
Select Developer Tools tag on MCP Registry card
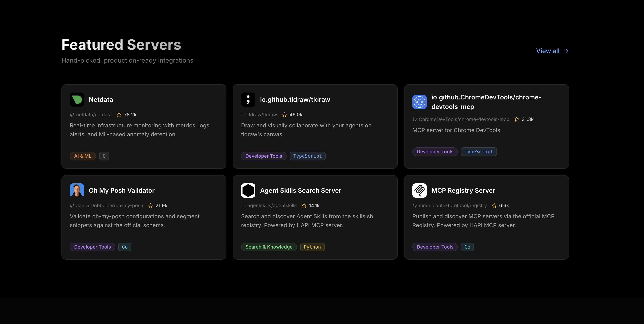point(435,247)
